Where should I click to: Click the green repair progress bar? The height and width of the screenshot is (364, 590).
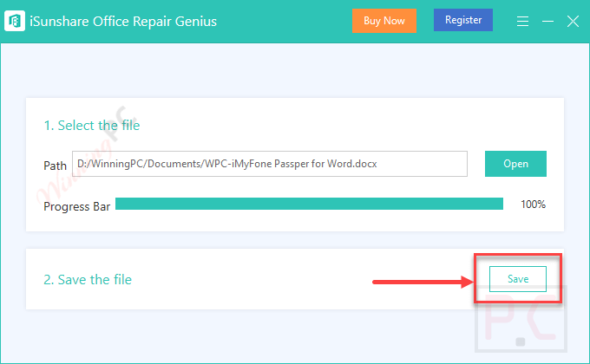(309, 204)
